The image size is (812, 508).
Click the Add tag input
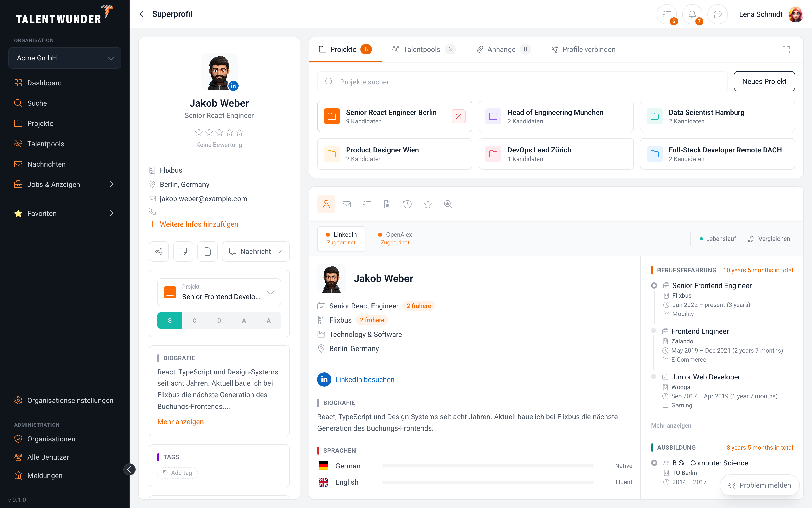point(178,473)
